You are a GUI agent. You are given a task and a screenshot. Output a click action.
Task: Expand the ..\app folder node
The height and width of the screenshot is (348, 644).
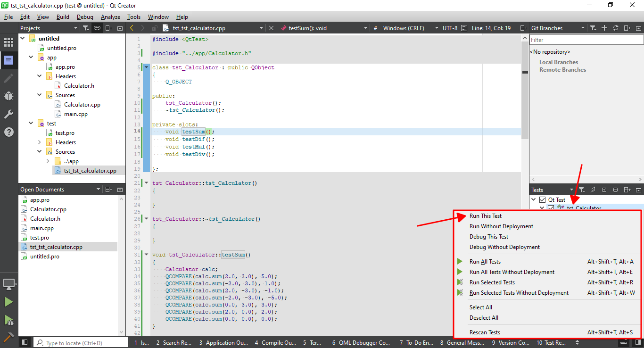pyautogui.click(x=48, y=161)
